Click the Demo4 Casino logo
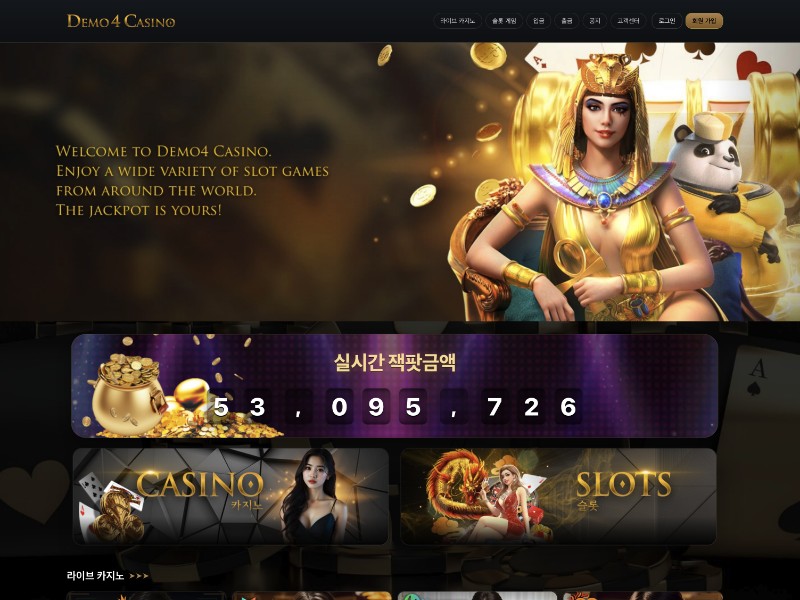800x600 pixels. click(x=121, y=21)
